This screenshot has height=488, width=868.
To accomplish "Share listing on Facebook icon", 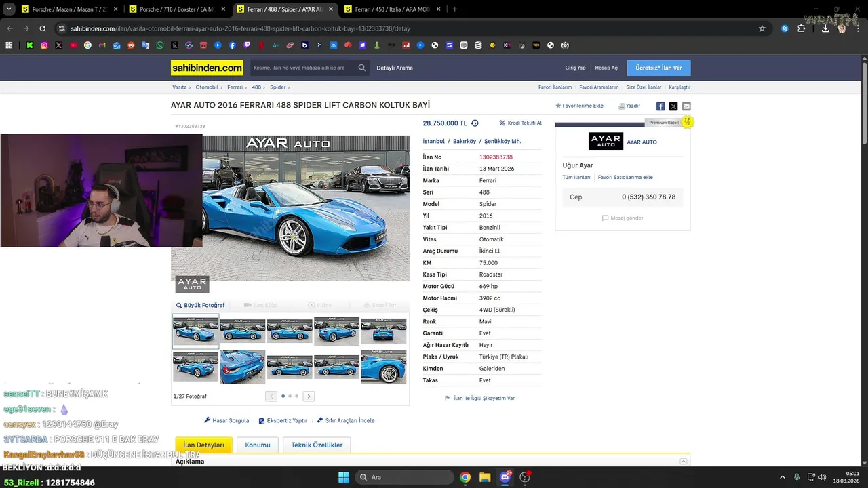I will pos(660,106).
